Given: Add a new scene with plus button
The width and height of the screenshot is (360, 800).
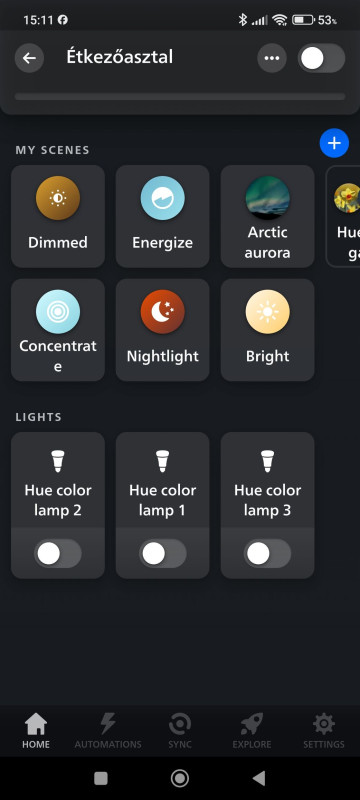Looking at the screenshot, I should [x=334, y=143].
